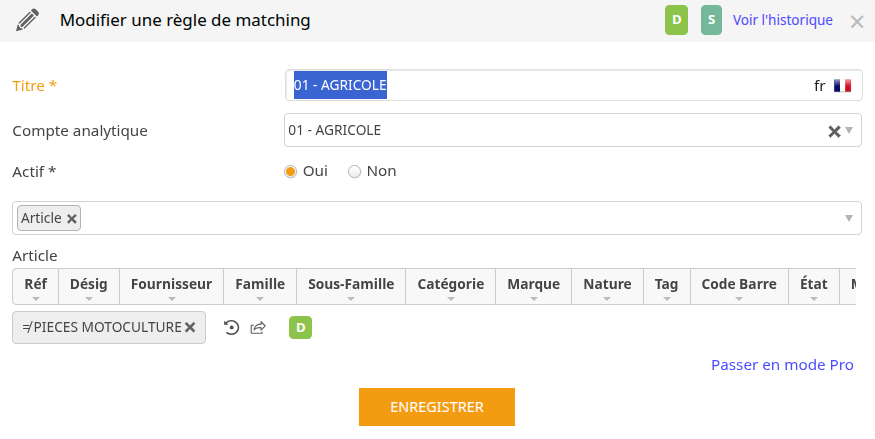Click the green D badge beside filter
Image resolution: width=875 pixels, height=439 pixels.
pos(300,327)
